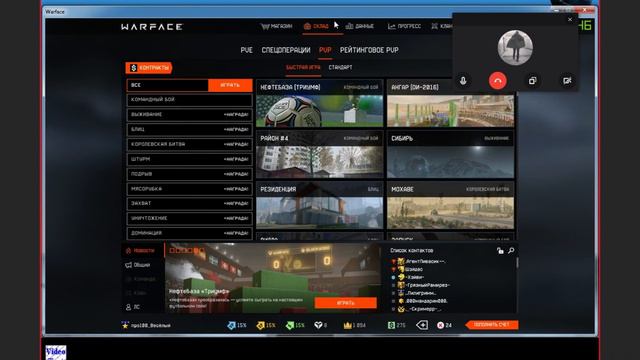Open the Сибирь map card
Screen dimensions: 640x360
(x=451, y=155)
